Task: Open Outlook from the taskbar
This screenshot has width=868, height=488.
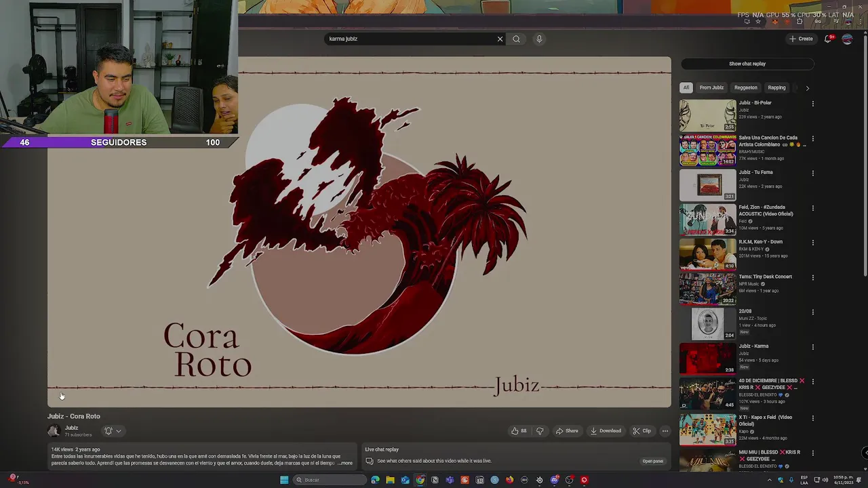Action: [x=405, y=480]
